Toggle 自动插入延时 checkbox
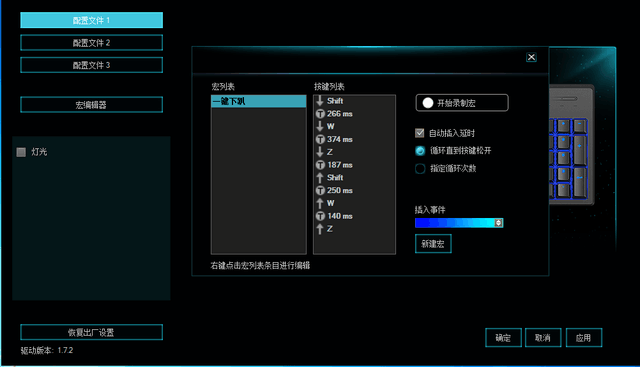Image resolution: width=640 pixels, height=367 pixels. click(420, 133)
